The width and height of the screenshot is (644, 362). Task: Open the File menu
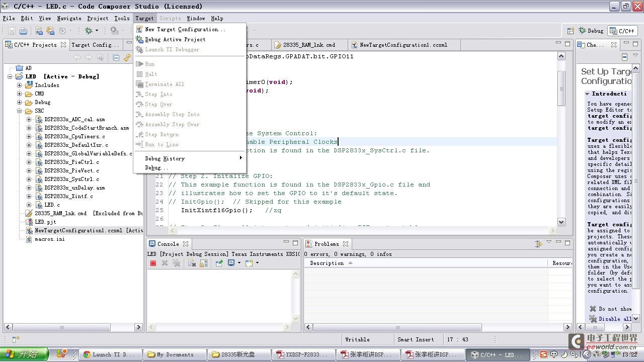click(x=9, y=18)
